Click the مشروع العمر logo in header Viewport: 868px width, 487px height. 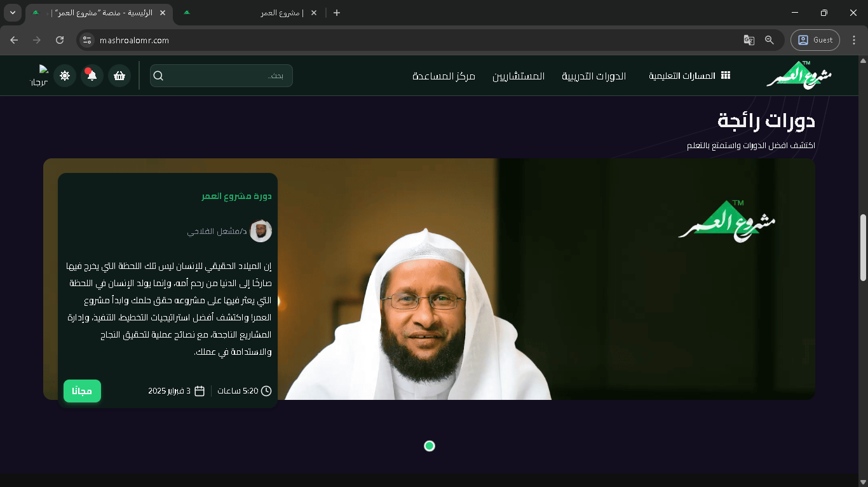click(799, 75)
